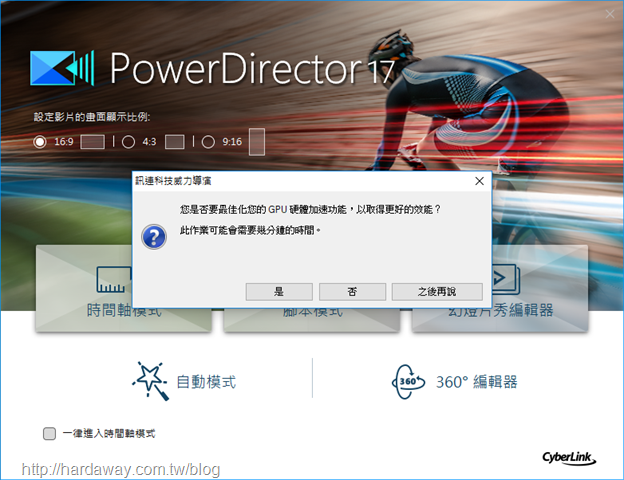
Task: Click 否 (No) in the dialog
Action: (352, 292)
